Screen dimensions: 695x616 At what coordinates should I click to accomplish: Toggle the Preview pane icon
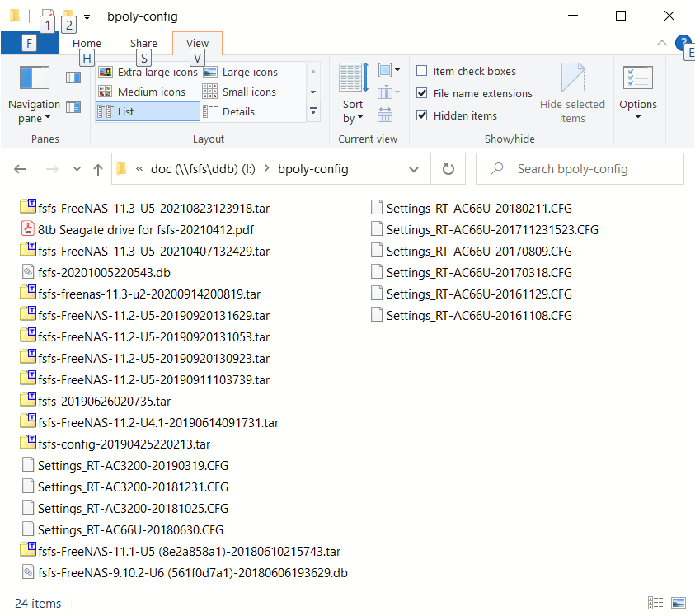pos(73,78)
